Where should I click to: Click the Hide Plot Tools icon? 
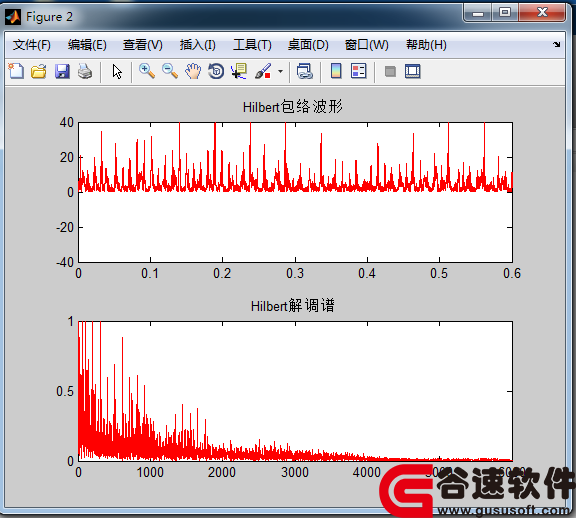pyautogui.click(x=390, y=71)
